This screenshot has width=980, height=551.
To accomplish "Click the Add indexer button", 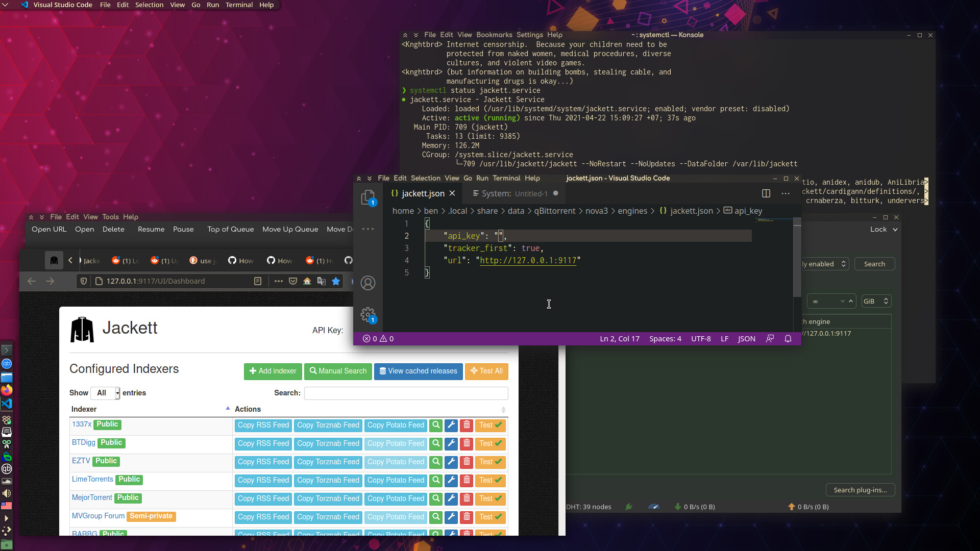I will [273, 371].
